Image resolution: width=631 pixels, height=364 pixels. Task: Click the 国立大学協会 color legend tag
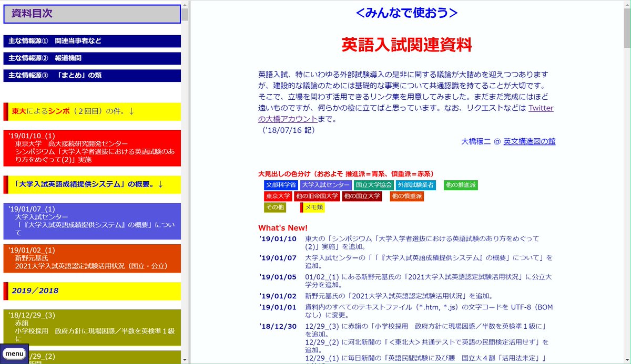[x=373, y=185]
